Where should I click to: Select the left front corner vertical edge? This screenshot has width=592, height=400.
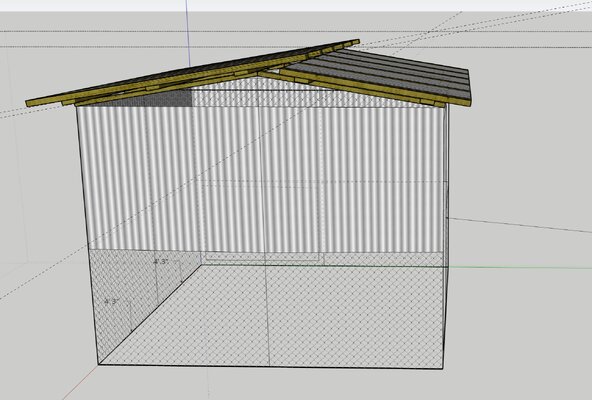click(87, 235)
